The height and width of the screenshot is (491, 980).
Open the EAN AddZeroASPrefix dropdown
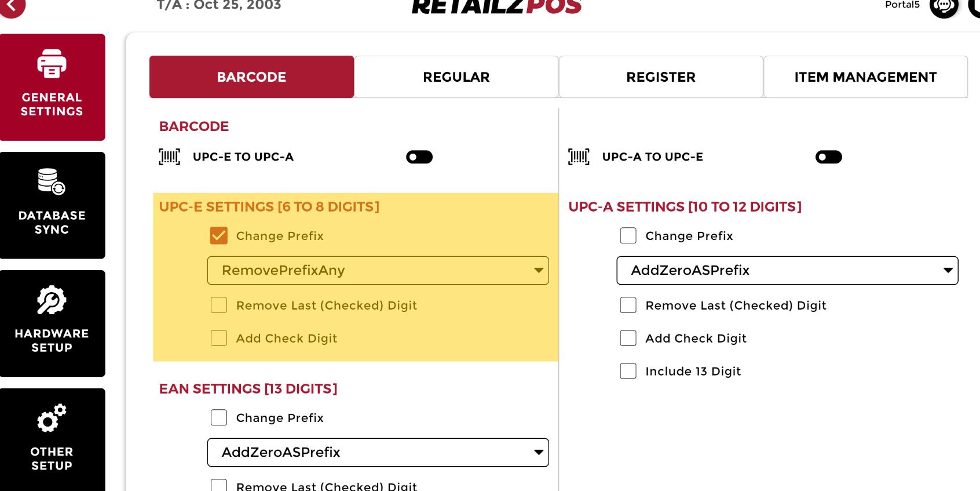[378, 453]
